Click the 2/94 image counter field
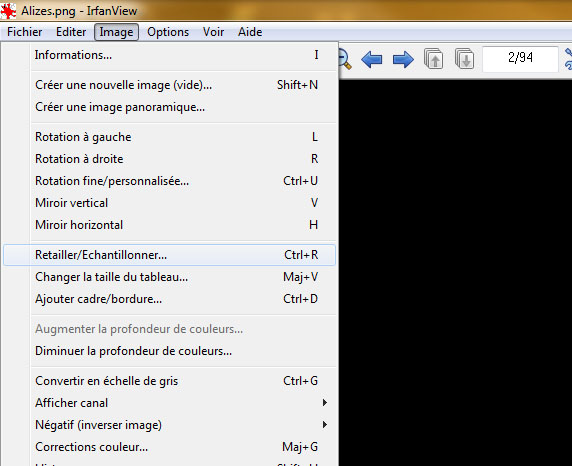 pyautogui.click(x=520, y=58)
